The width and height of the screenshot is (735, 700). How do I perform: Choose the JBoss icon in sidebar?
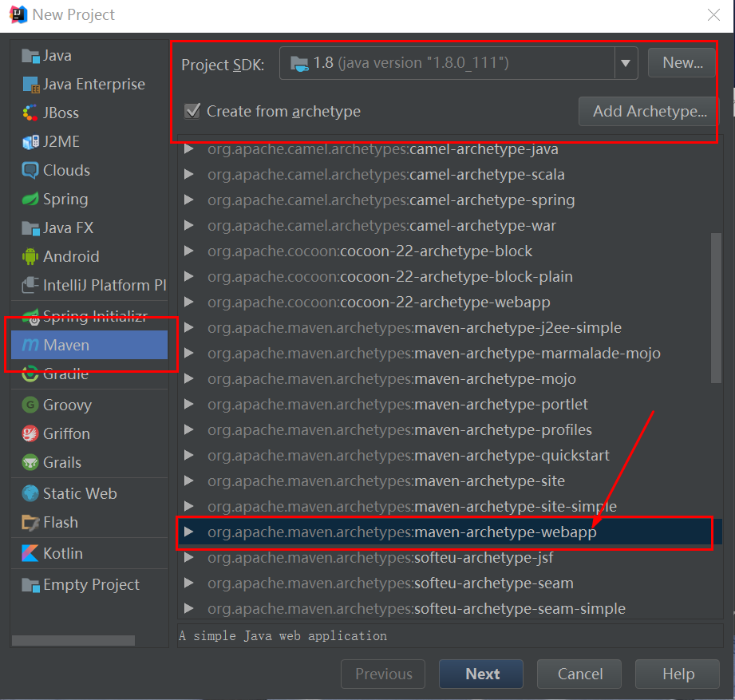30,113
